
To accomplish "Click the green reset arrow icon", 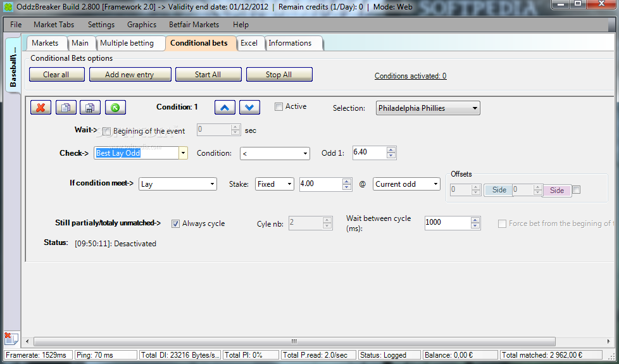I will (x=115, y=108).
